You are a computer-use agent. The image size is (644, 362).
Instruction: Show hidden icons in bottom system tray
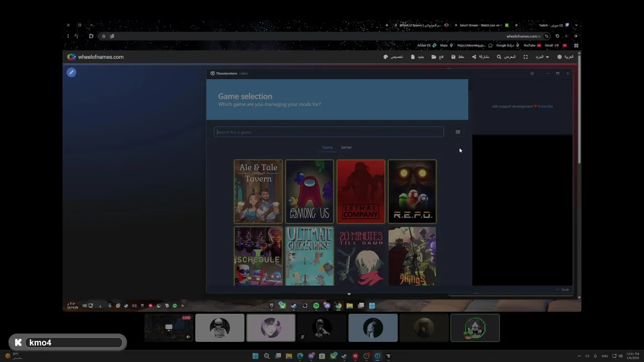pos(579,356)
